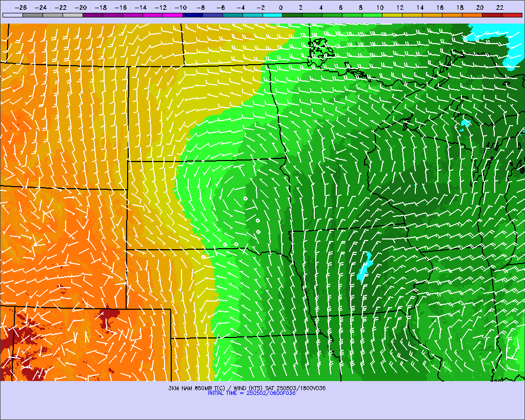Click the '-4' scale label
The height and width of the screenshot is (420, 525).
[241, 7]
